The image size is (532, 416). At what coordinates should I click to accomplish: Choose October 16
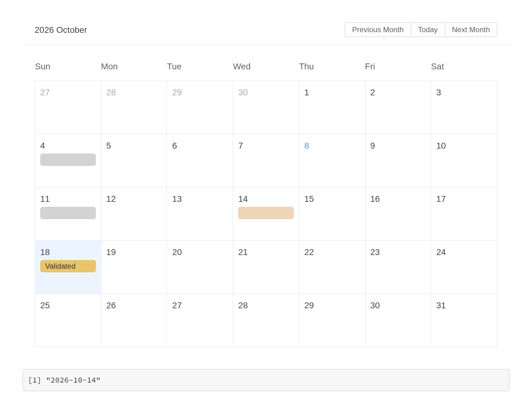398,214
